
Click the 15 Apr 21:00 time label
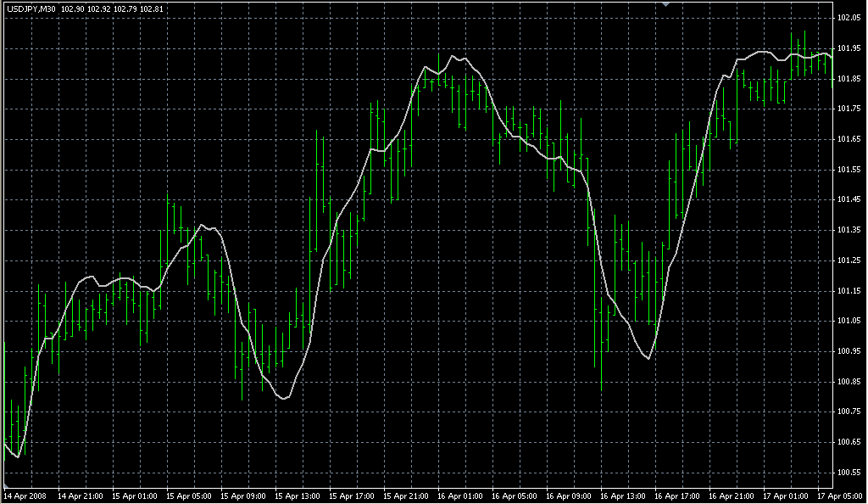click(407, 495)
